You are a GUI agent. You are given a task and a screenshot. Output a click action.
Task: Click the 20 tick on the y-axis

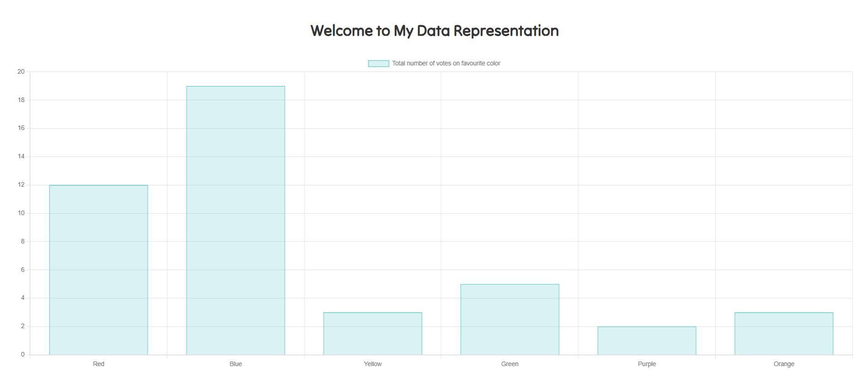point(21,72)
